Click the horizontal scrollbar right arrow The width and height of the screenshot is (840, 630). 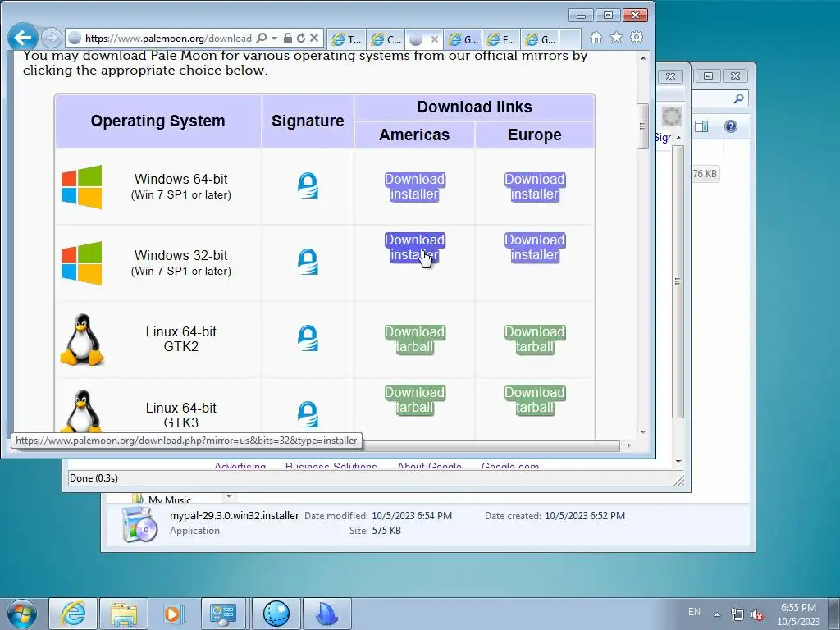pos(628,445)
